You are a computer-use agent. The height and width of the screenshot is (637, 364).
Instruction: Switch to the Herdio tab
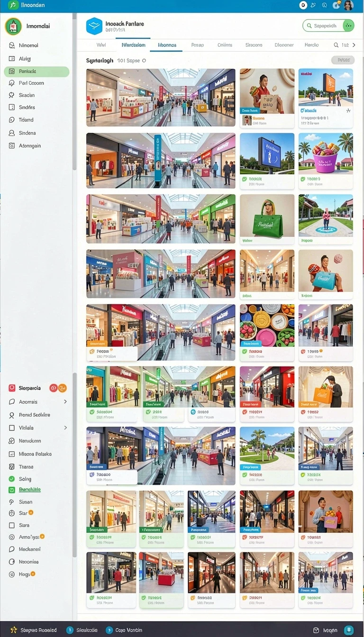coord(311,45)
